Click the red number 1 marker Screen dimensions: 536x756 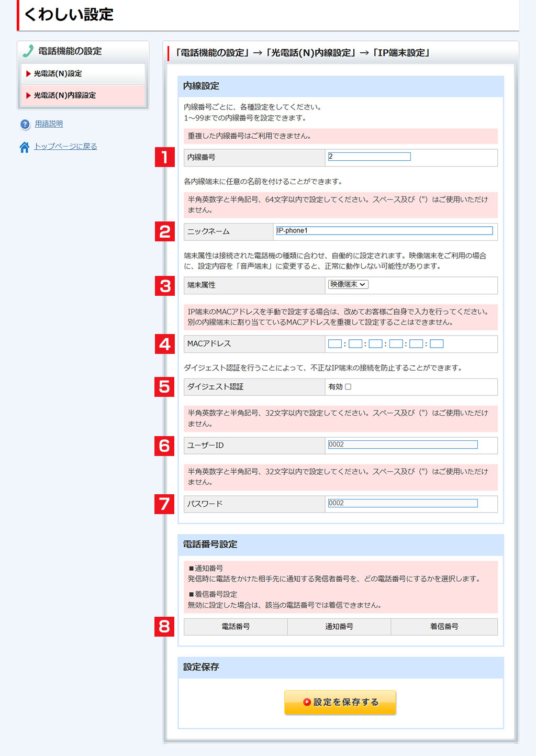tap(164, 157)
